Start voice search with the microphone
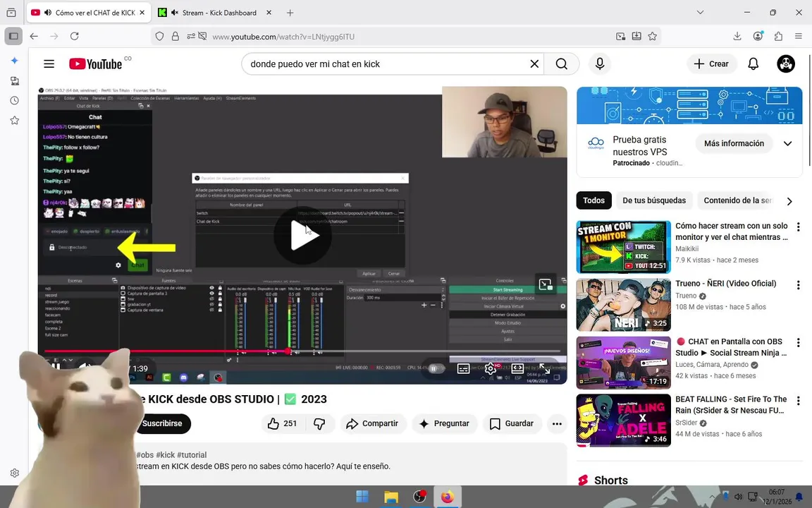The image size is (812, 508). pos(600,64)
